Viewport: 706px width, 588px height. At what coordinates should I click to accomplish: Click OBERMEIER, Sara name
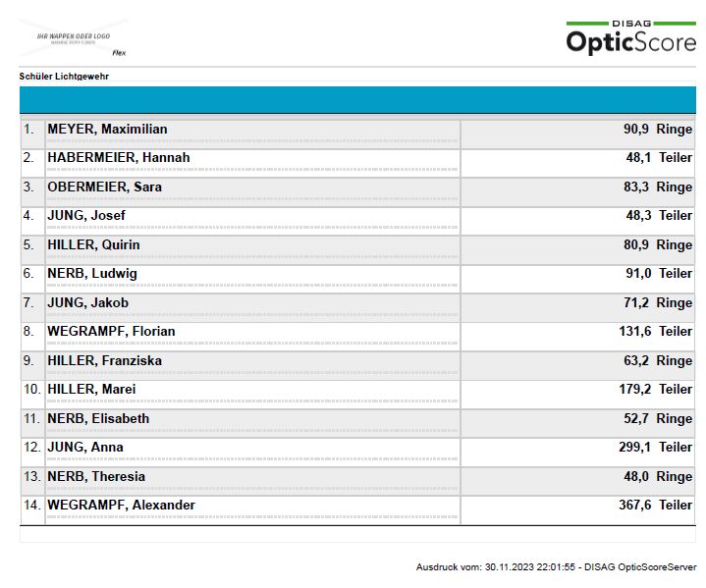[105, 187]
